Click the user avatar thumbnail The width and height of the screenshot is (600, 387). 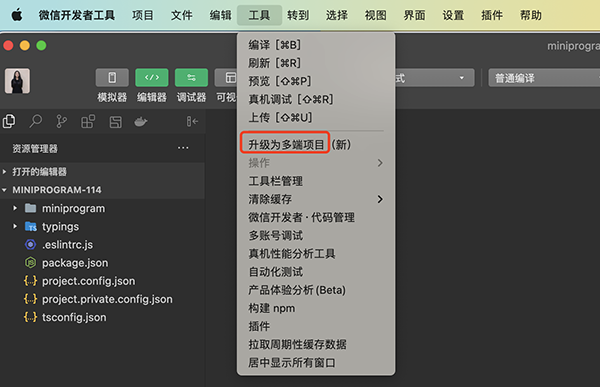coord(17,81)
